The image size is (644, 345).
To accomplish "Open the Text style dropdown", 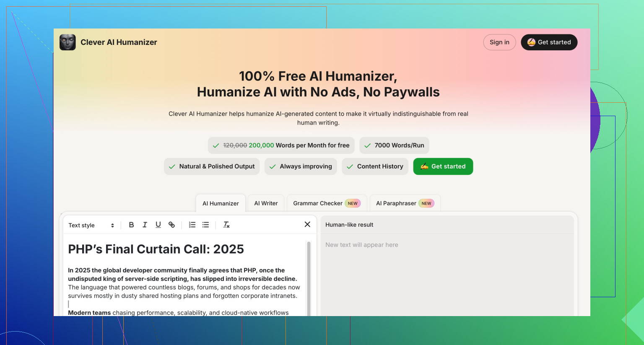I will pos(91,225).
